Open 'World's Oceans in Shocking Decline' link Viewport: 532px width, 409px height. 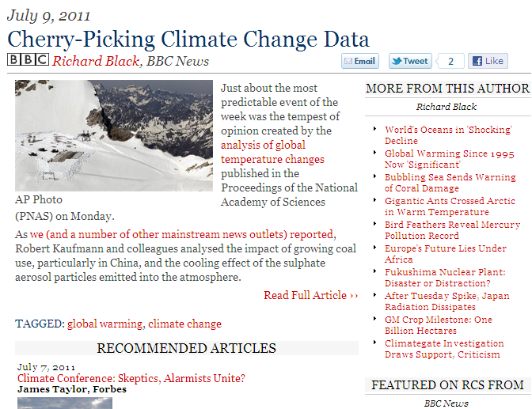coord(448,135)
